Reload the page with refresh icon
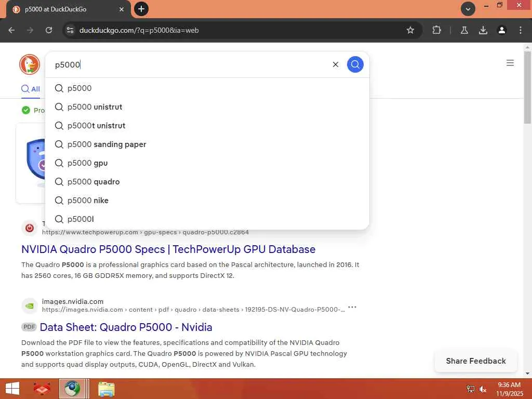The image size is (532, 399). (x=49, y=30)
